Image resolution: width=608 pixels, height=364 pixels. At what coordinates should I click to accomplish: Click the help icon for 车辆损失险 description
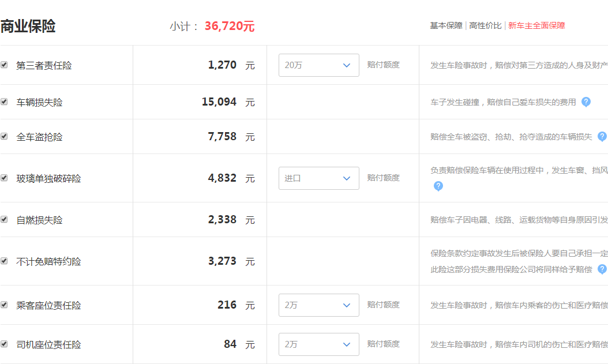(586, 102)
